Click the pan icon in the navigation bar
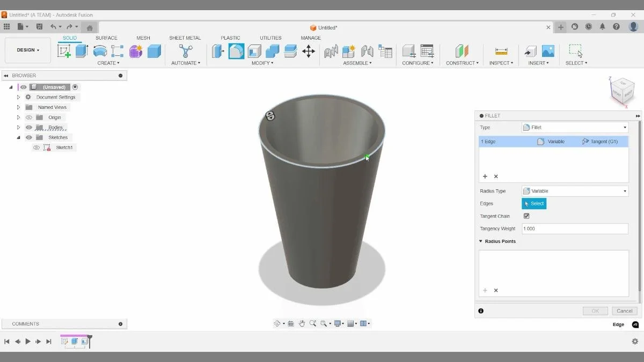Image resolution: width=644 pixels, height=362 pixels. click(x=302, y=323)
